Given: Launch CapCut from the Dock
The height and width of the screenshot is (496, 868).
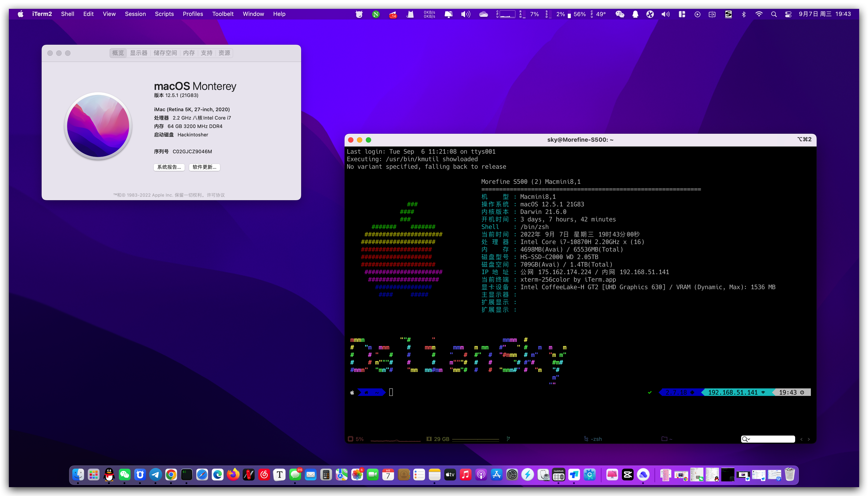Looking at the screenshot, I should [x=628, y=475].
